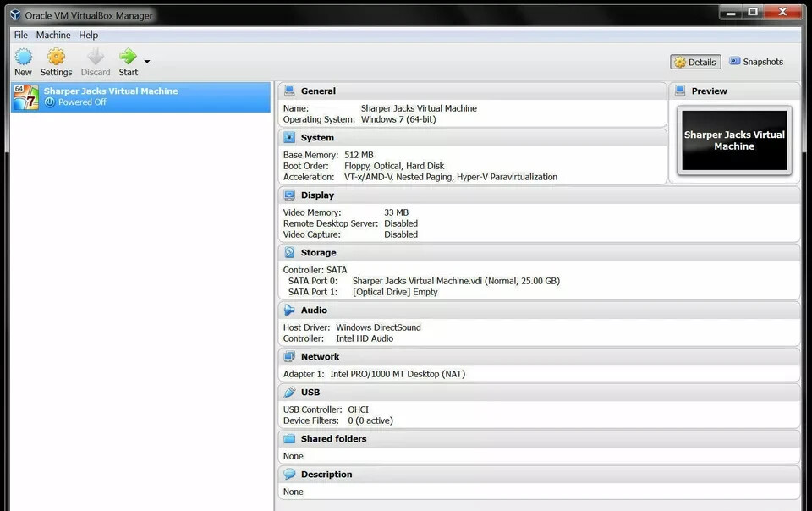Image resolution: width=812 pixels, height=511 pixels.
Task: Switch to Details view
Action: point(695,62)
